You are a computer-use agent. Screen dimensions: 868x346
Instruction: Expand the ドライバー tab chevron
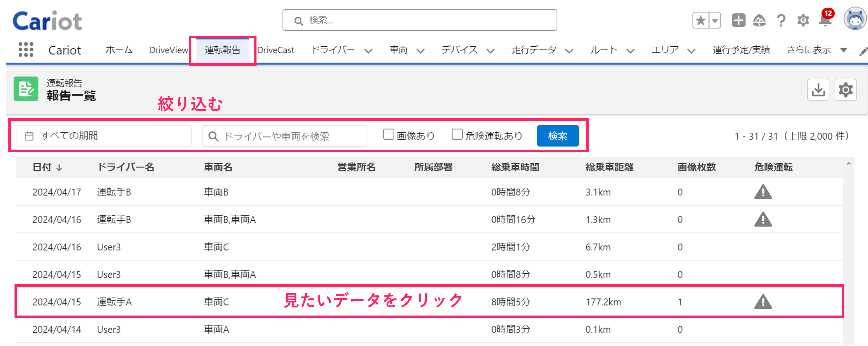368,51
